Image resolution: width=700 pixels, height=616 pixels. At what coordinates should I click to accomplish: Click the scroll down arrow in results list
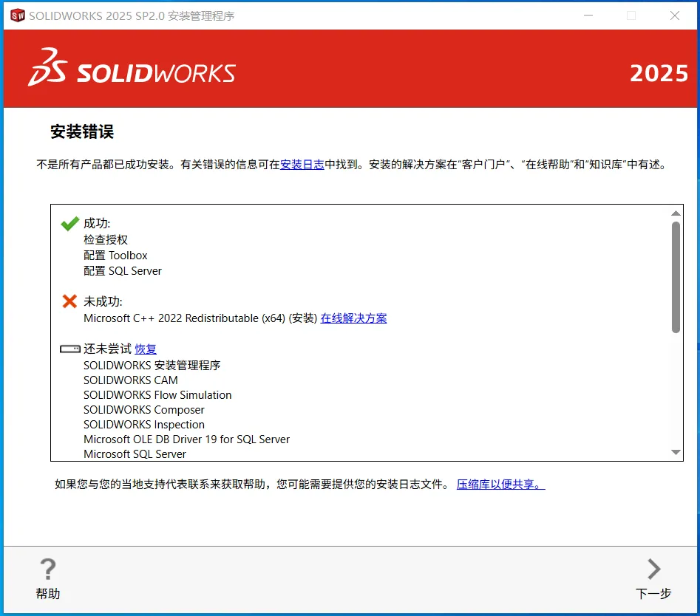pyautogui.click(x=676, y=452)
